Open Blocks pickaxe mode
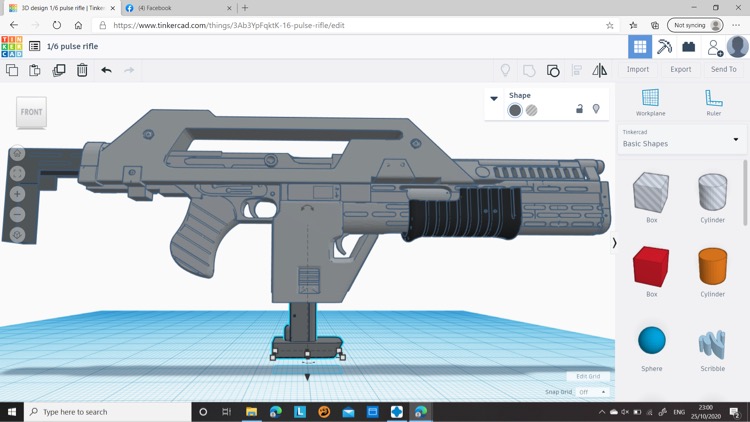This screenshot has height=422, width=750. (x=664, y=46)
